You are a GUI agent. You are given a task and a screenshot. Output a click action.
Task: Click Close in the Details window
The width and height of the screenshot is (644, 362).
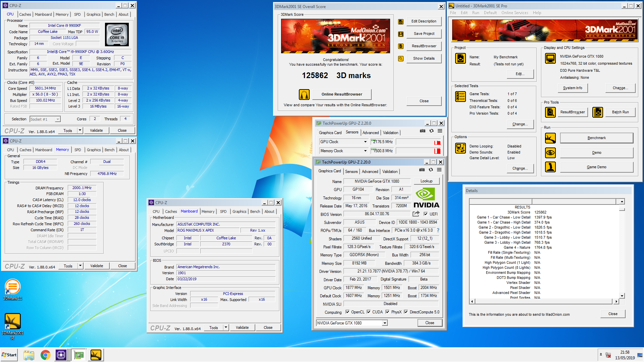(x=613, y=314)
